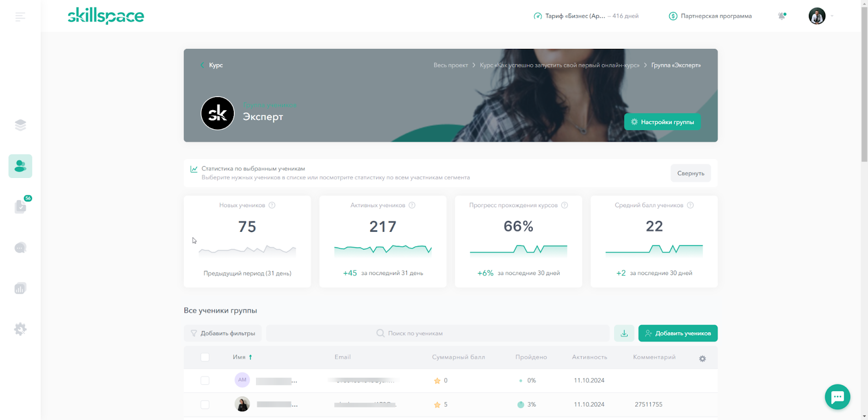Open 'Добавить фильтры' button
Image resolution: width=868 pixels, height=420 pixels.
click(223, 333)
